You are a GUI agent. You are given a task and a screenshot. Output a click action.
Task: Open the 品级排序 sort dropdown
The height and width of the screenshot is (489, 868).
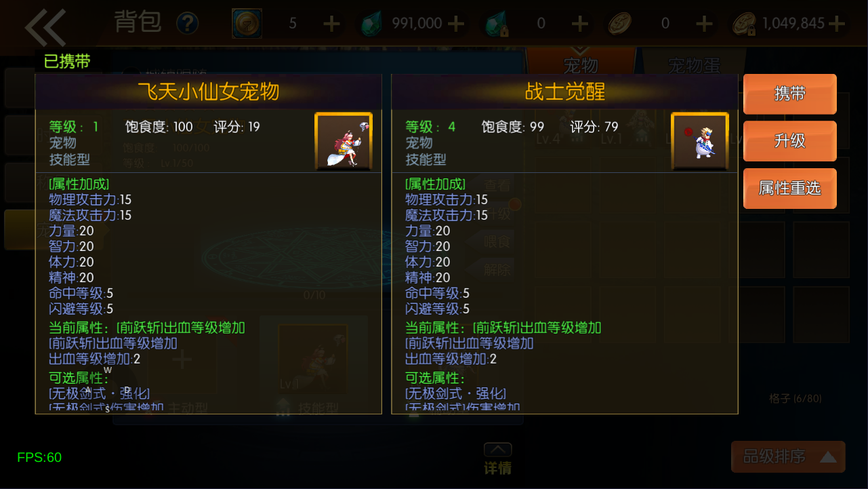788,456
